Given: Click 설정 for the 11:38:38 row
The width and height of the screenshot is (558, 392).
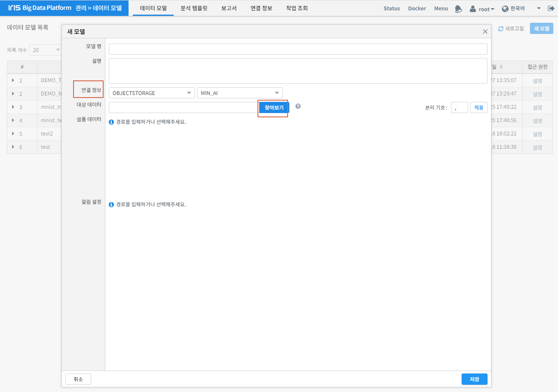Looking at the screenshot, I should pos(537,147).
